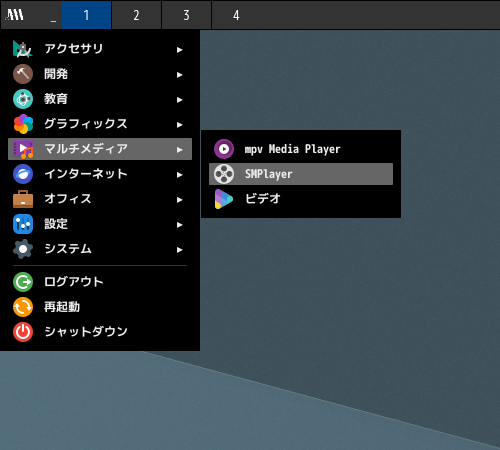Click the 教育 atom icon

(x=23, y=99)
